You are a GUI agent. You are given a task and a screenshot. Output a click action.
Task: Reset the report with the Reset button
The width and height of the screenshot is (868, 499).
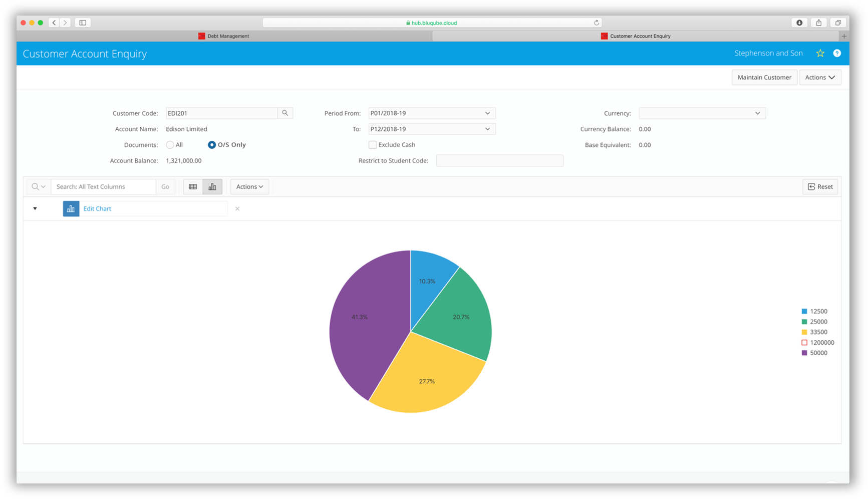pos(820,187)
